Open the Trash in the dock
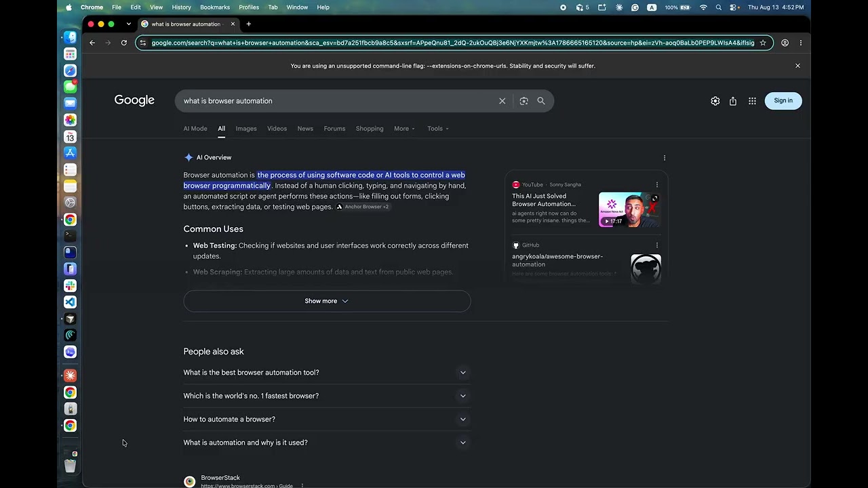The height and width of the screenshot is (488, 868). 70,465
